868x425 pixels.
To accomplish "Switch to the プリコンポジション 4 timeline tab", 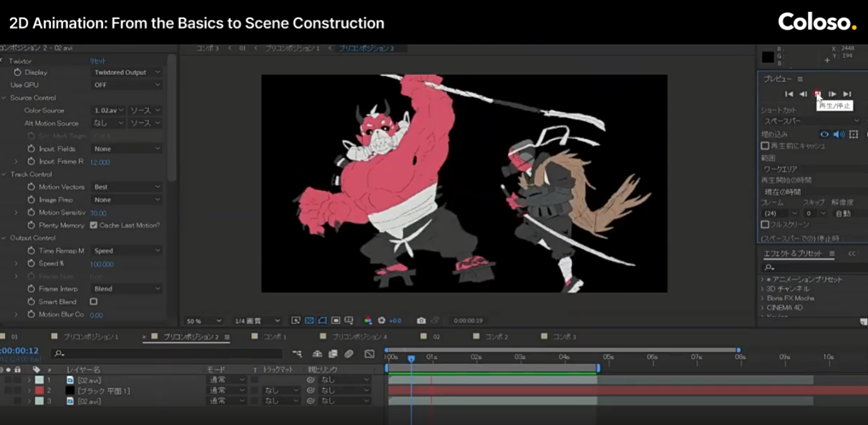I will (x=359, y=337).
